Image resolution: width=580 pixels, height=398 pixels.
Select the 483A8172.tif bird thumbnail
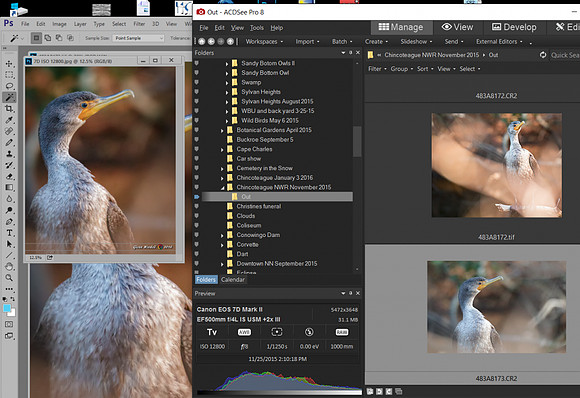click(496, 165)
